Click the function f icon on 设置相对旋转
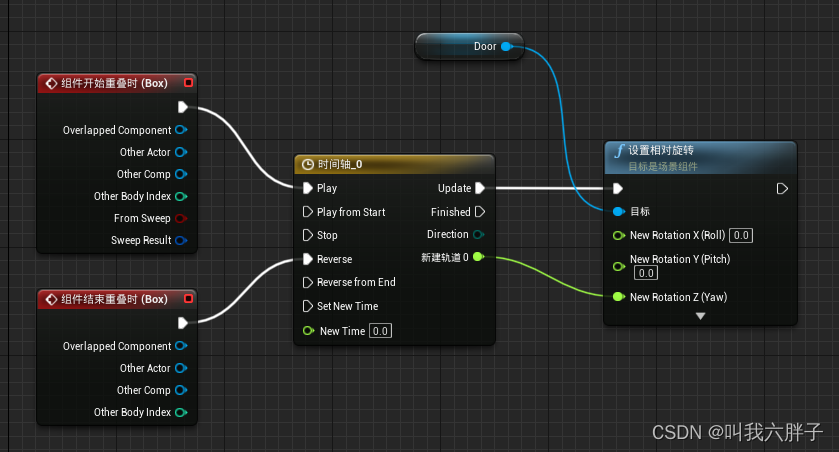The image size is (839, 452). tap(619, 151)
